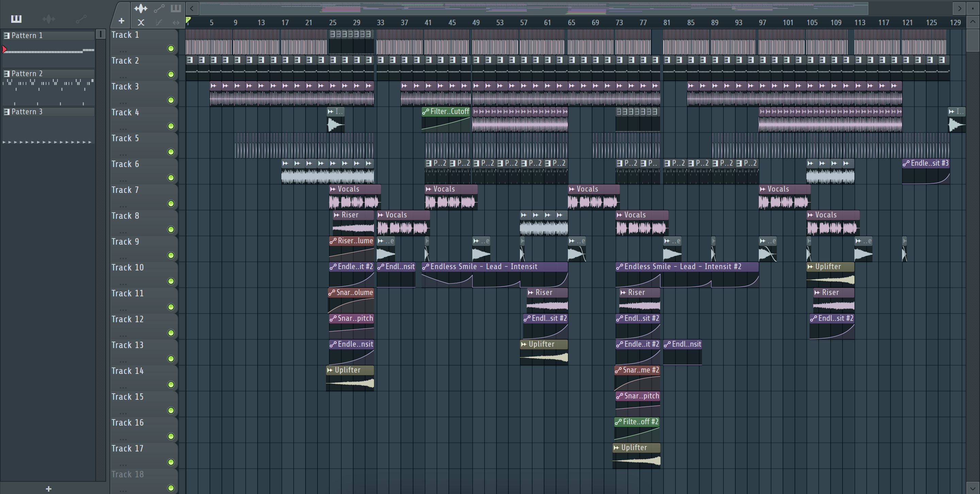Select the Track 10 header label
Viewport: 980px width, 494px height.
[x=128, y=268]
